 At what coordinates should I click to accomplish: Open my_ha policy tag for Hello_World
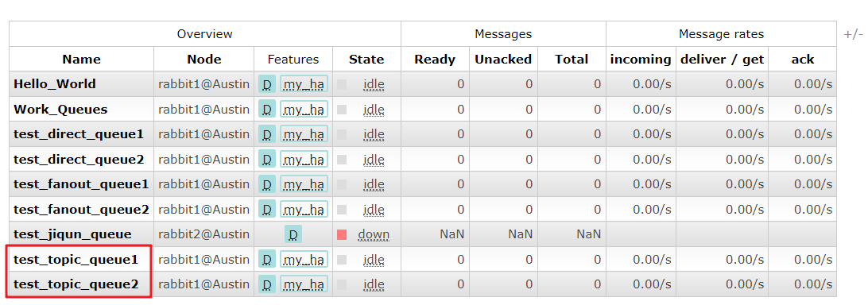[304, 85]
